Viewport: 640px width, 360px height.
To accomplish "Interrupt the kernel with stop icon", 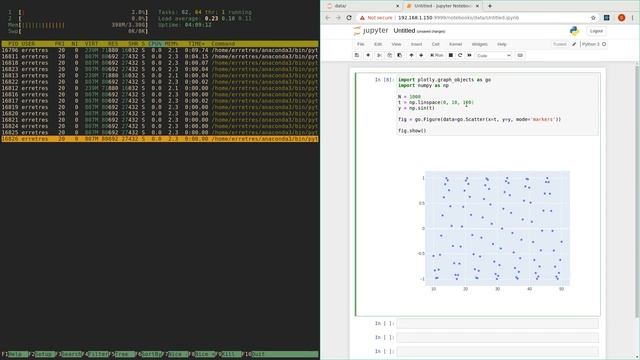I will tap(451, 55).
